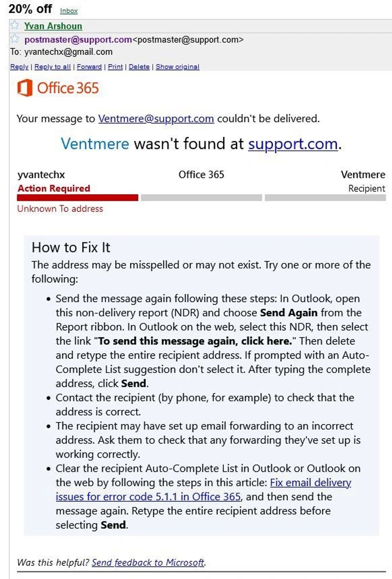The image size is (392, 579).
Task: Send feedback to Microsoft
Action: [x=148, y=562]
